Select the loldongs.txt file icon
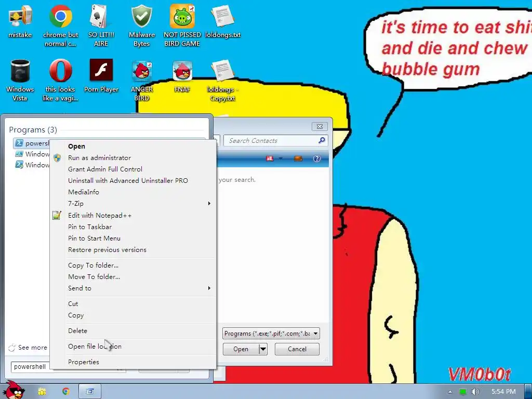 [222, 22]
